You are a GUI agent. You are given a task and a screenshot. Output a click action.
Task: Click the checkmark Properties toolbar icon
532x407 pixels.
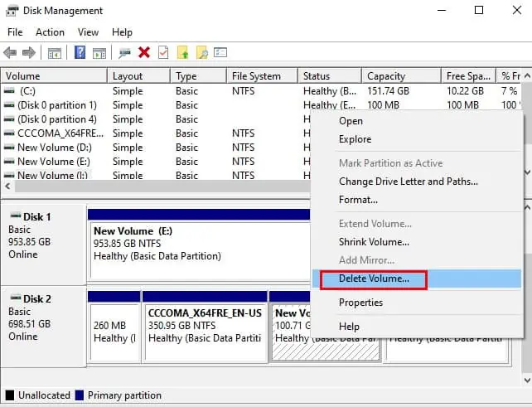(163, 52)
